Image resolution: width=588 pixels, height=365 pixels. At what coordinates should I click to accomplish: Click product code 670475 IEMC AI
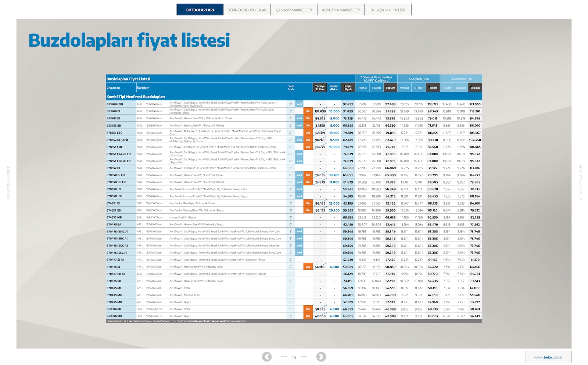(117, 232)
